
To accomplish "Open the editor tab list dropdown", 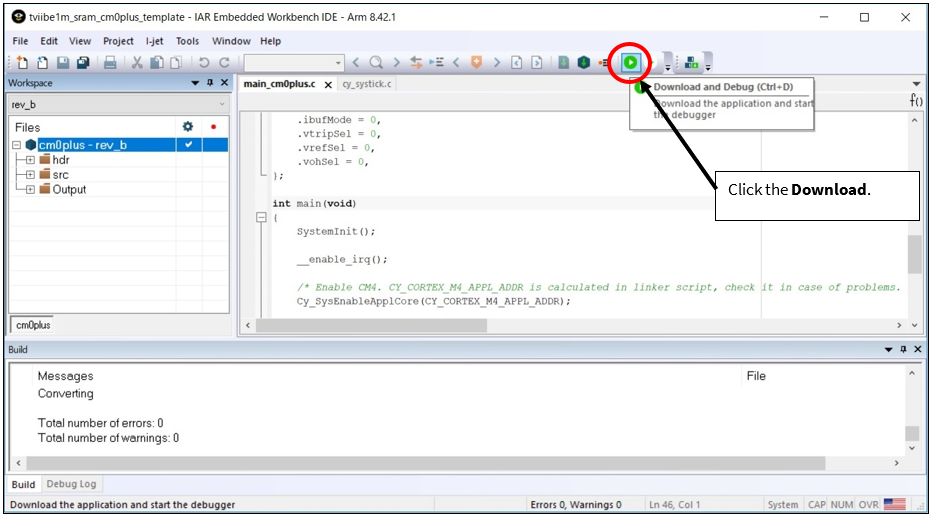I will point(916,83).
